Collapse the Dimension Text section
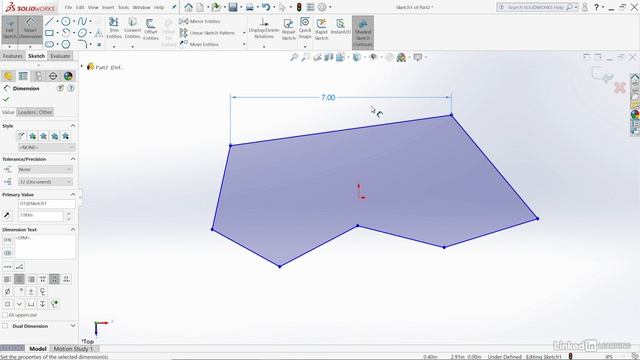The height and width of the screenshot is (360, 640). [x=73, y=229]
